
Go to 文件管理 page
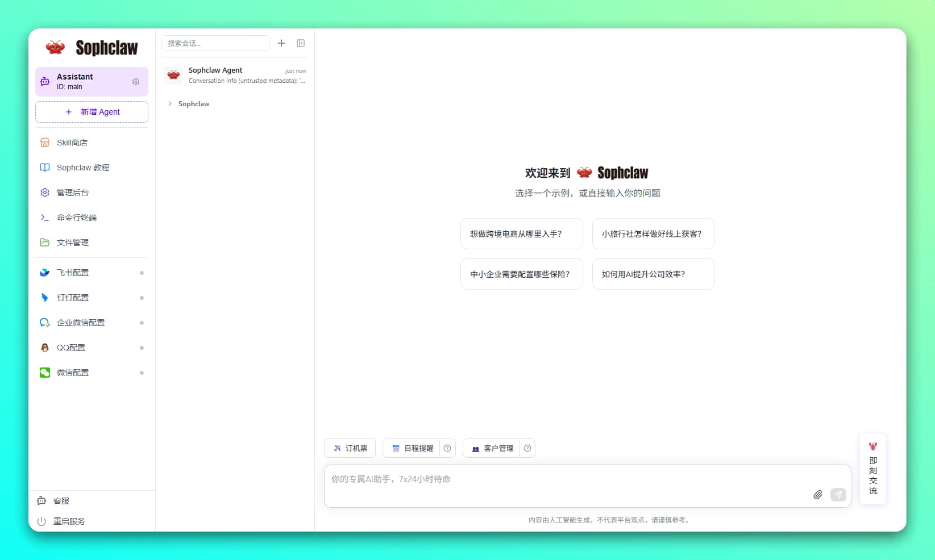click(x=72, y=243)
